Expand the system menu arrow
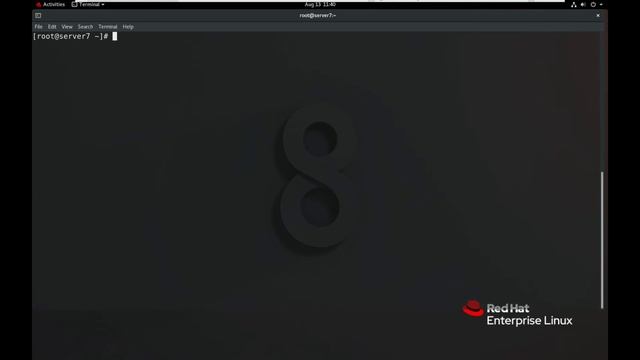 pyautogui.click(x=601, y=4)
